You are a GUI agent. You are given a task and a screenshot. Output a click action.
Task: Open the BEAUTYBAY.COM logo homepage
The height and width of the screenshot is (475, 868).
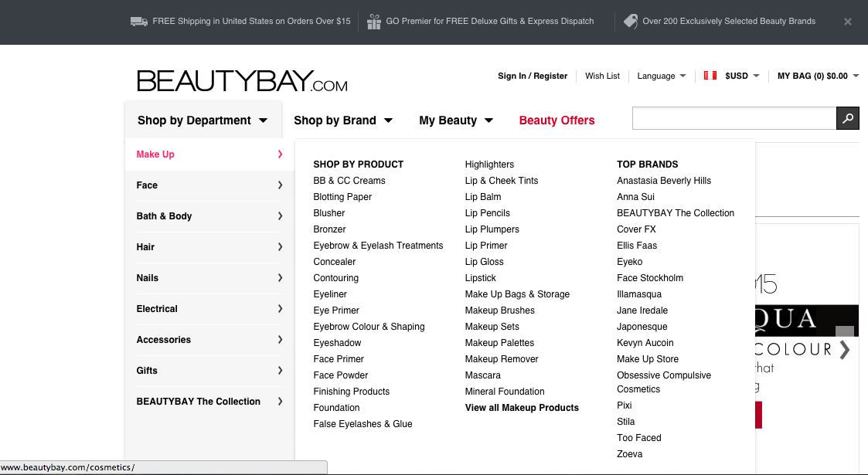pyautogui.click(x=242, y=81)
